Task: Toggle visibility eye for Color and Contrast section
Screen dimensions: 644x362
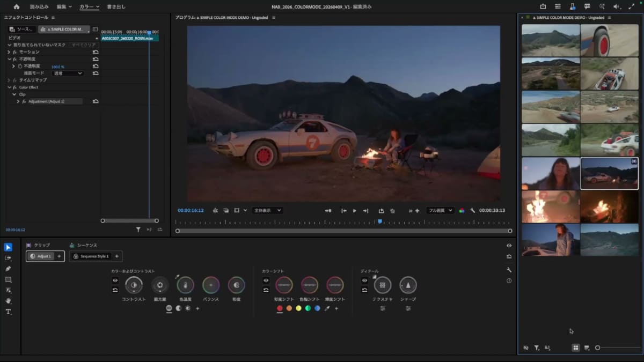Action: point(115,280)
